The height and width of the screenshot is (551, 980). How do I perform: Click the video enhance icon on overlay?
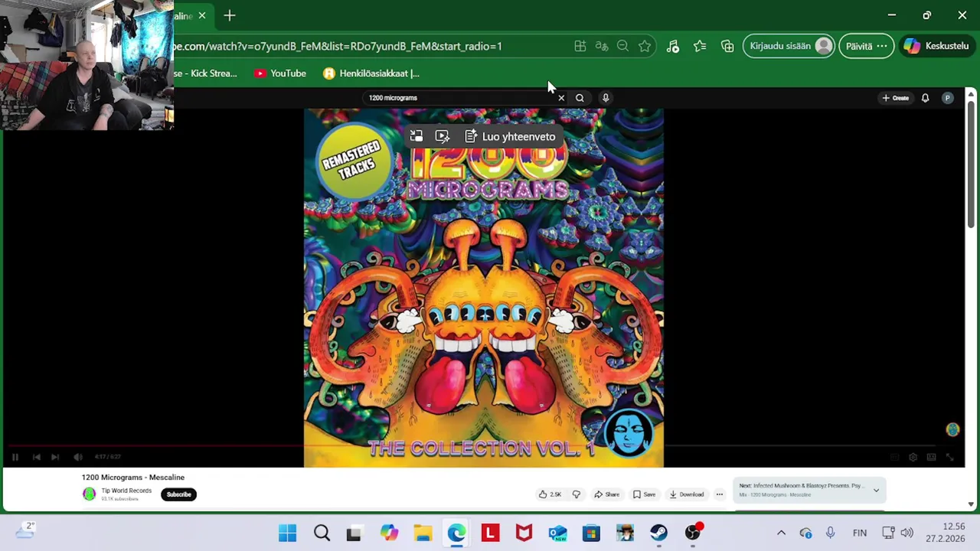442,136
